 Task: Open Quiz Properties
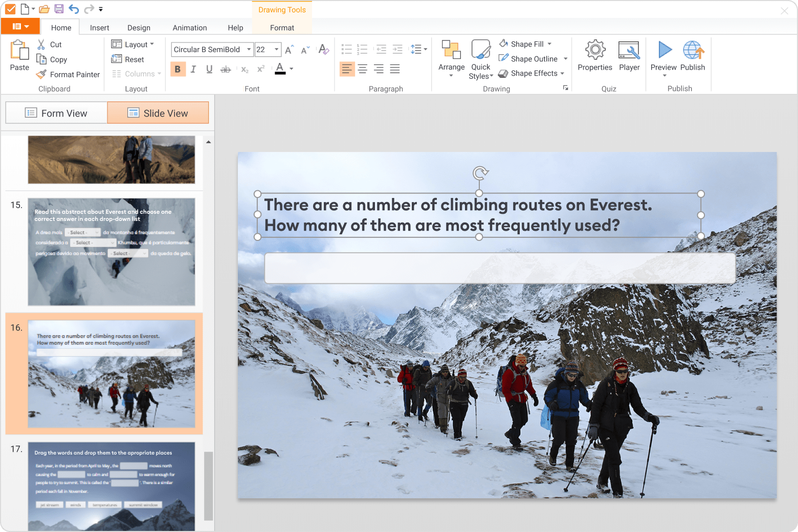pos(594,56)
